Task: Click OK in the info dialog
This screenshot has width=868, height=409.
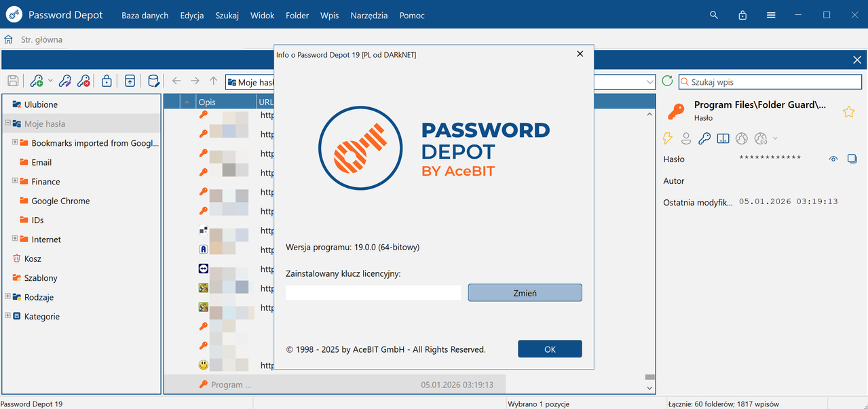Action: pyautogui.click(x=550, y=349)
